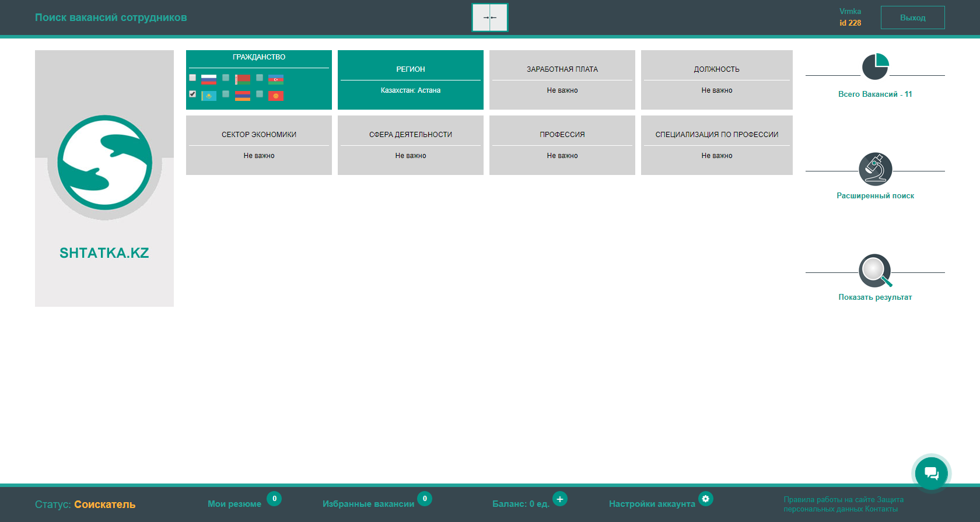980x522 pixels.
Task: Click the SHTATKA.KZ handshake logo
Action: point(104,163)
